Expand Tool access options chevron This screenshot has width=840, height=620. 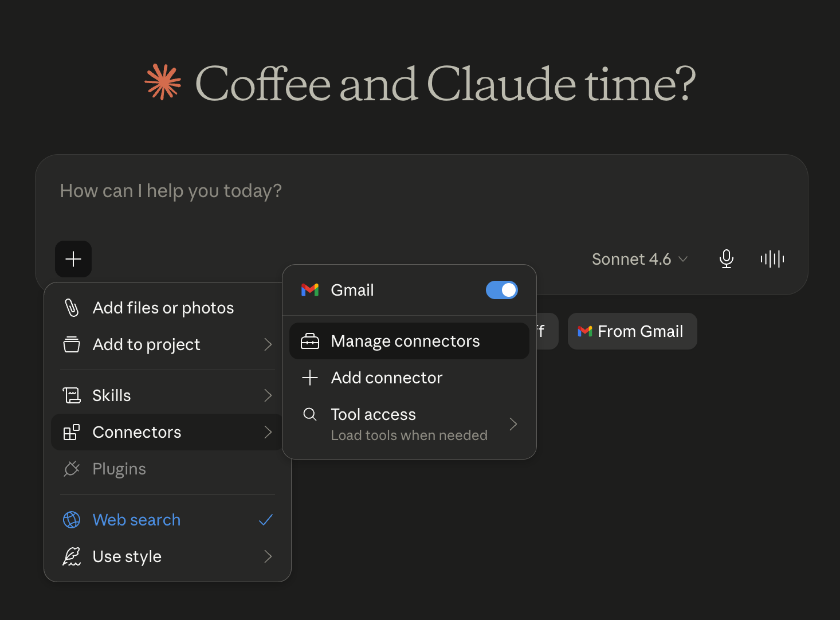tap(513, 424)
